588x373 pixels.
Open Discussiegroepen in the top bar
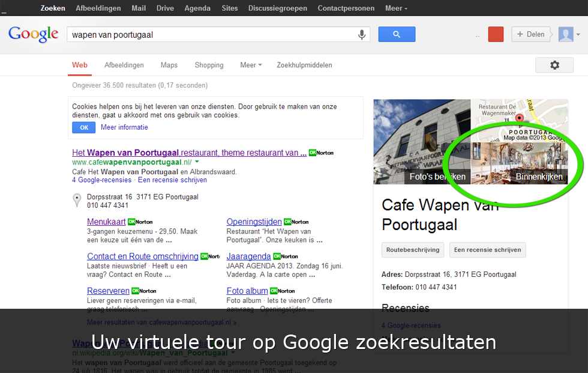277,8
